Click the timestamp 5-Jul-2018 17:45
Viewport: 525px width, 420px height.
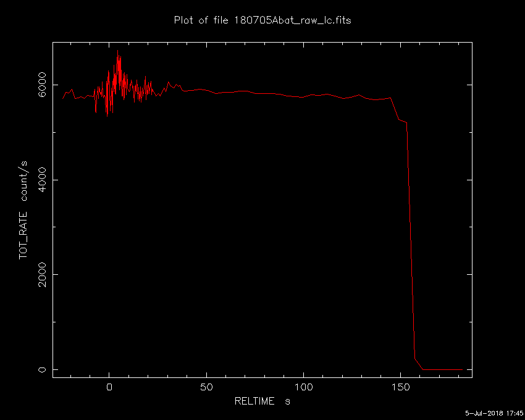[x=494, y=413]
